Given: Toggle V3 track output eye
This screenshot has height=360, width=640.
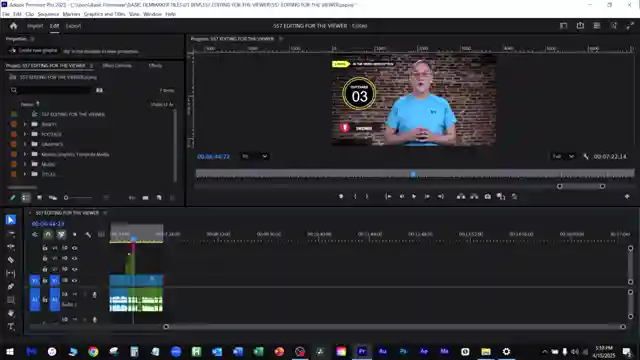Looking at the screenshot, I should [74, 258].
